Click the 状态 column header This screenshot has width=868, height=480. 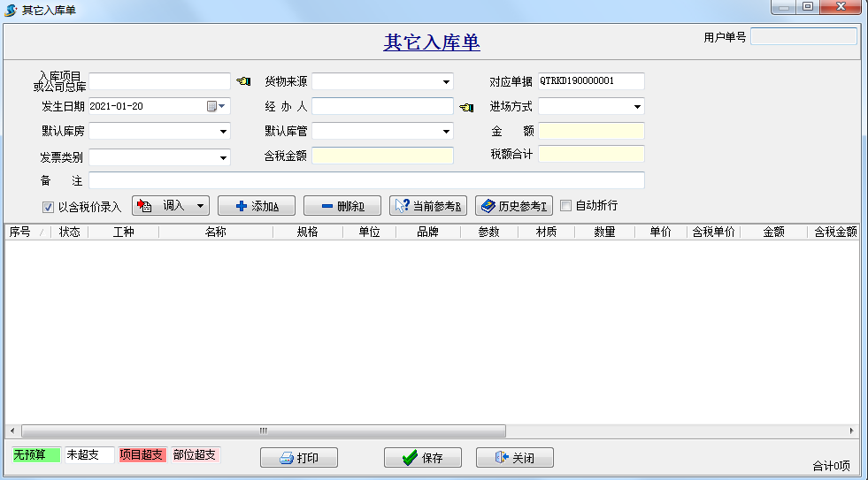pyautogui.click(x=70, y=232)
